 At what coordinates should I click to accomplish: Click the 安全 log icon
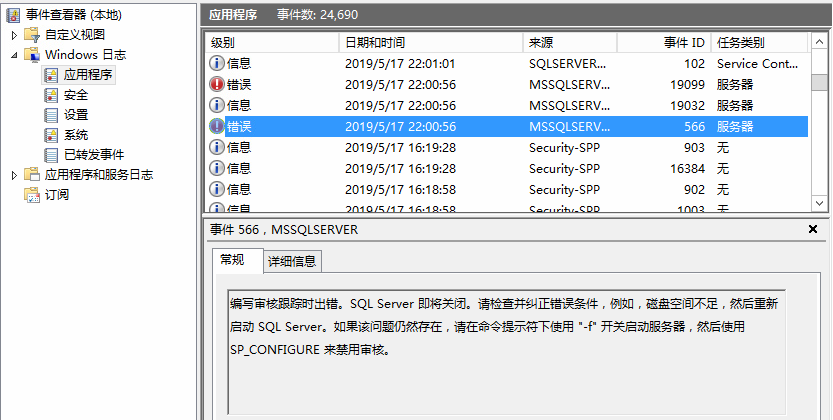click(x=52, y=94)
